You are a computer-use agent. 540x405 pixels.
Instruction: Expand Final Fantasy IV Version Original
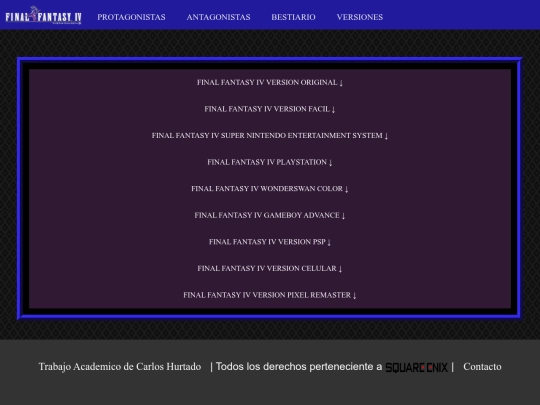click(270, 83)
